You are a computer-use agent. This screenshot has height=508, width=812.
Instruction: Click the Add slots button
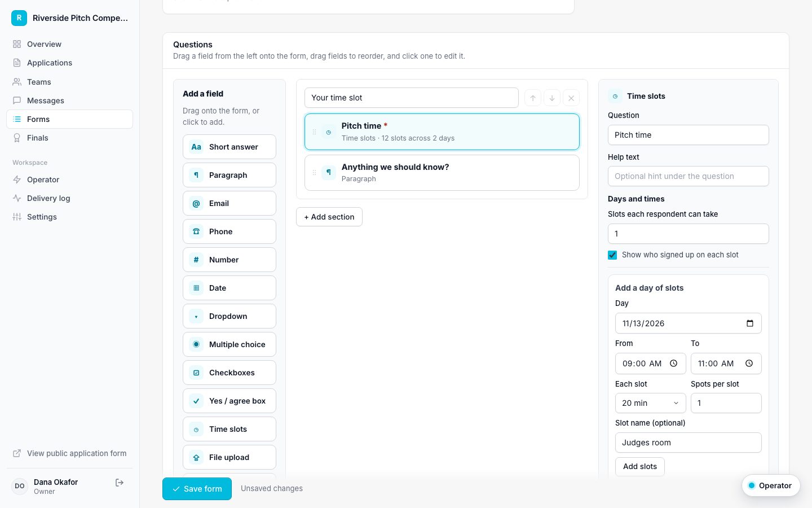(640, 466)
